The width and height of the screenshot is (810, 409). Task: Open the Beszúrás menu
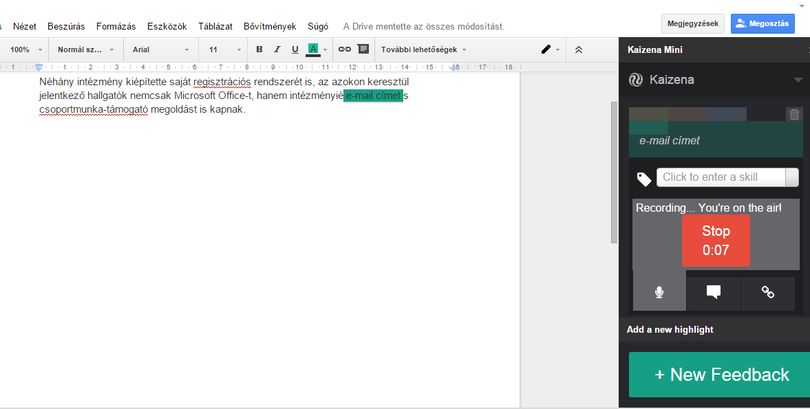point(66,26)
